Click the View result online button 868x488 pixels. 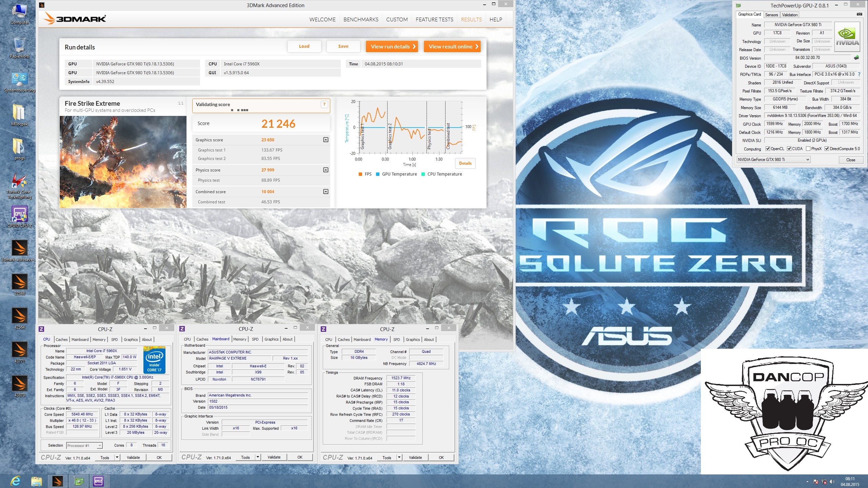pos(453,47)
